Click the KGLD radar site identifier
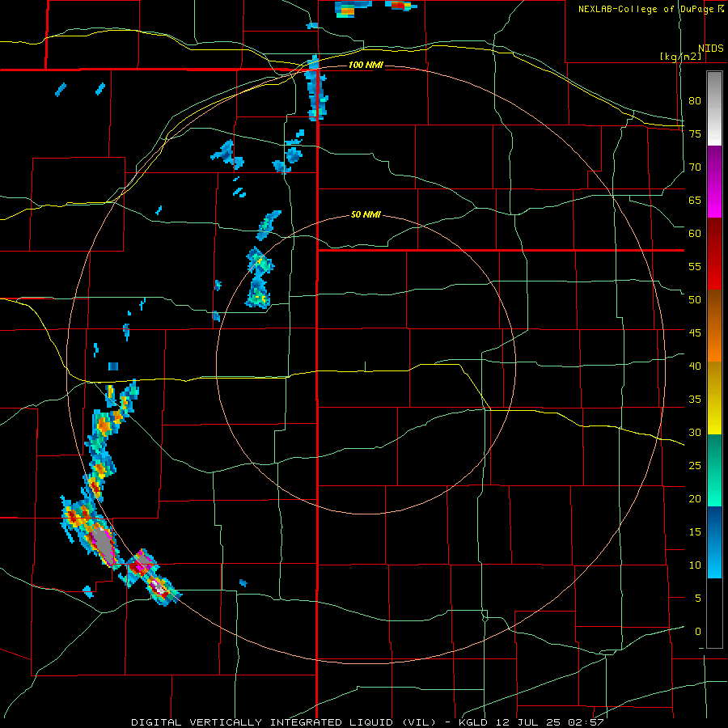Screen dimensions: 728x728 click(472, 722)
